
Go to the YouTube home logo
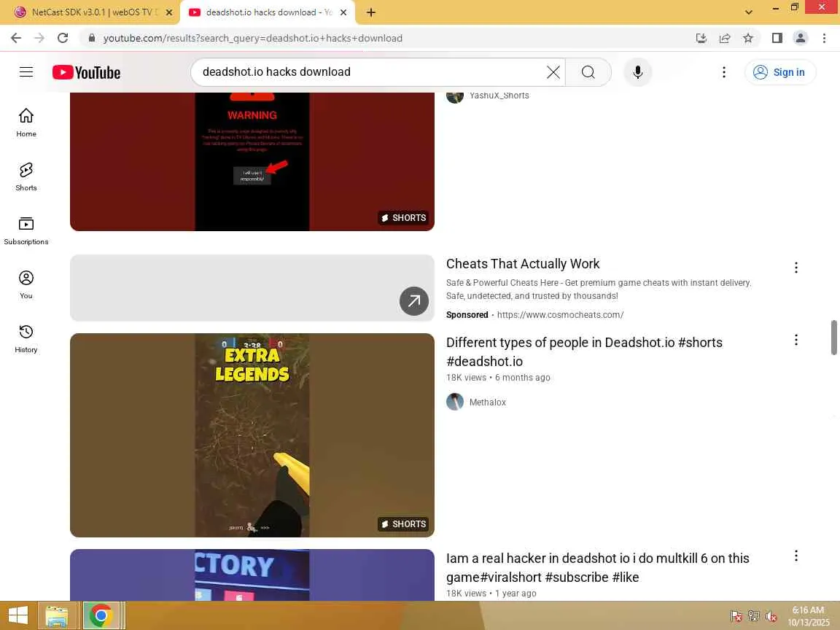click(x=86, y=72)
